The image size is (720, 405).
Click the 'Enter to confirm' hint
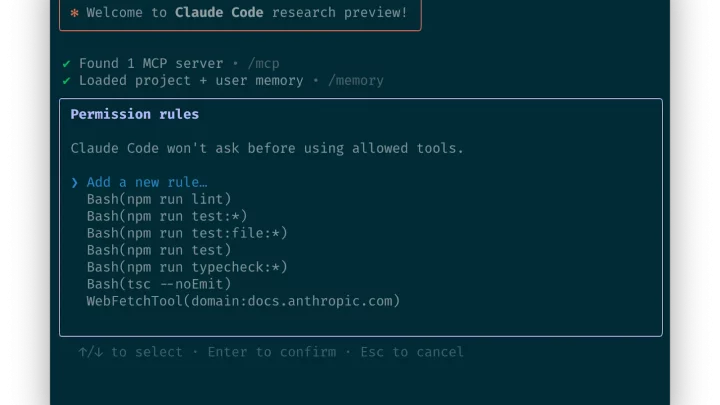point(272,352)
